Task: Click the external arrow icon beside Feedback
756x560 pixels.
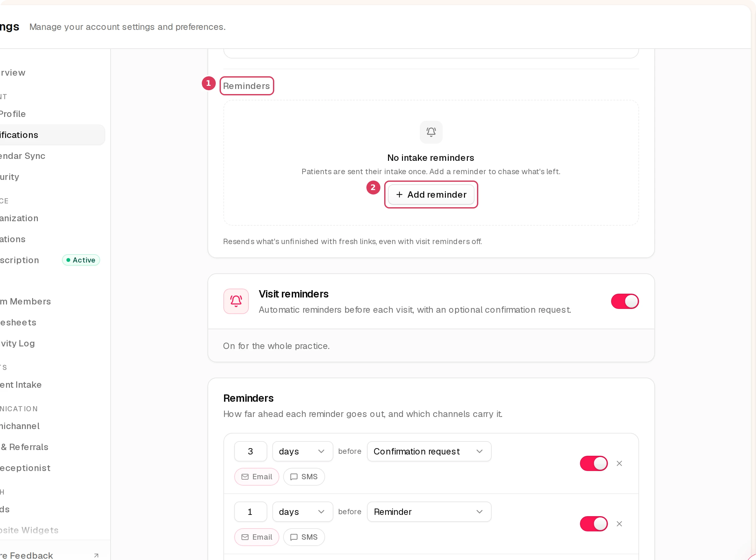Action: click(x=96, y=555)
